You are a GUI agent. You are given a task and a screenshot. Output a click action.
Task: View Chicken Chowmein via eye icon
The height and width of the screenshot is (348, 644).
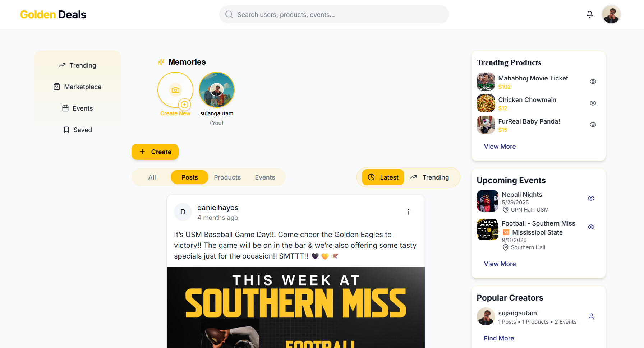pos(593,103)
